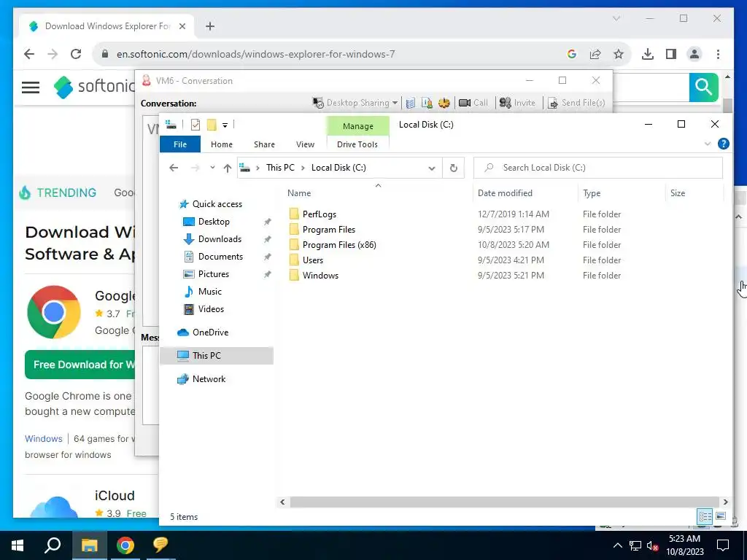The image size is (747, 560).
Task: Click Local Disk (C:) in the address breadcrumb
Action: pyautogui.click(x=338, y=168)
